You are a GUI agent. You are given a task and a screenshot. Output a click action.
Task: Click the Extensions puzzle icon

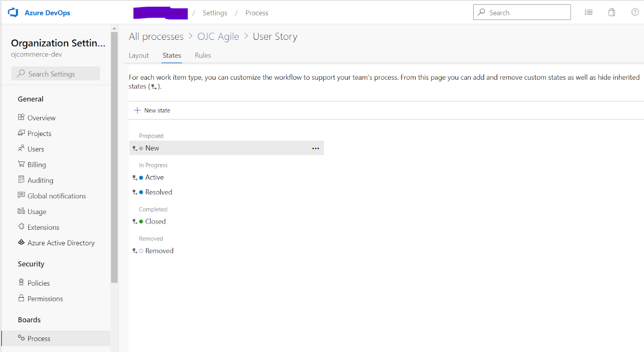click(21, 226)
